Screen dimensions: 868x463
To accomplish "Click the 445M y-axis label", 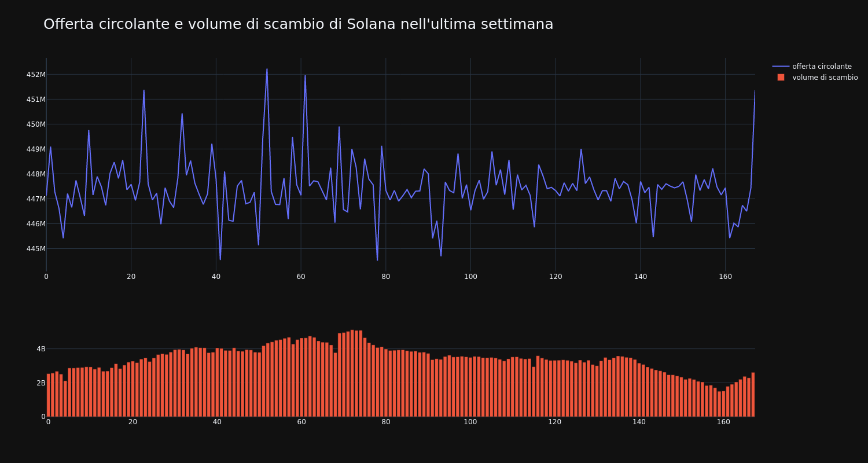I will [35, 249].
